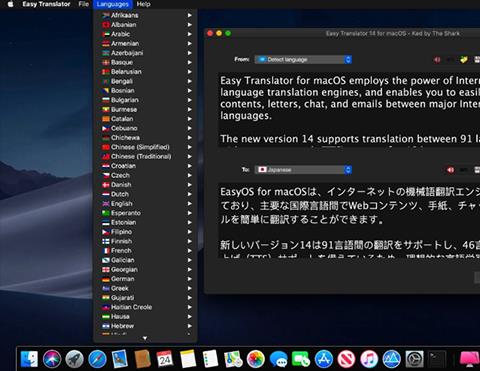Open News app in dock
Viewport: 480px width, 371px height.
tap(346, 359)
